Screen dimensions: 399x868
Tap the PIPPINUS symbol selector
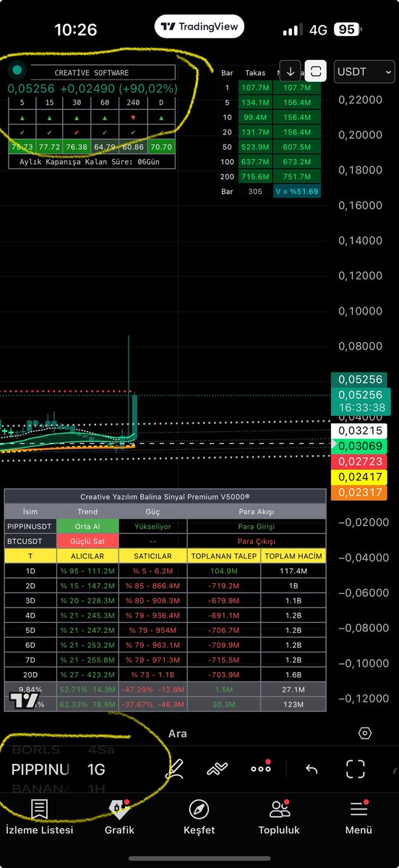click(41, 769)
